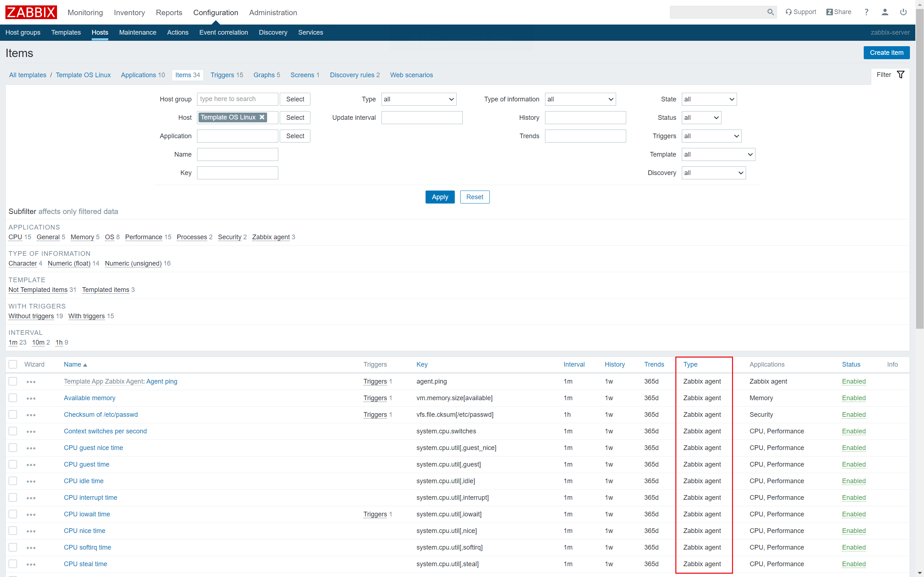Viewport: 924px width, 577px height.
Task: Open wizard dots for Available memory row
Action: point(31,398)
